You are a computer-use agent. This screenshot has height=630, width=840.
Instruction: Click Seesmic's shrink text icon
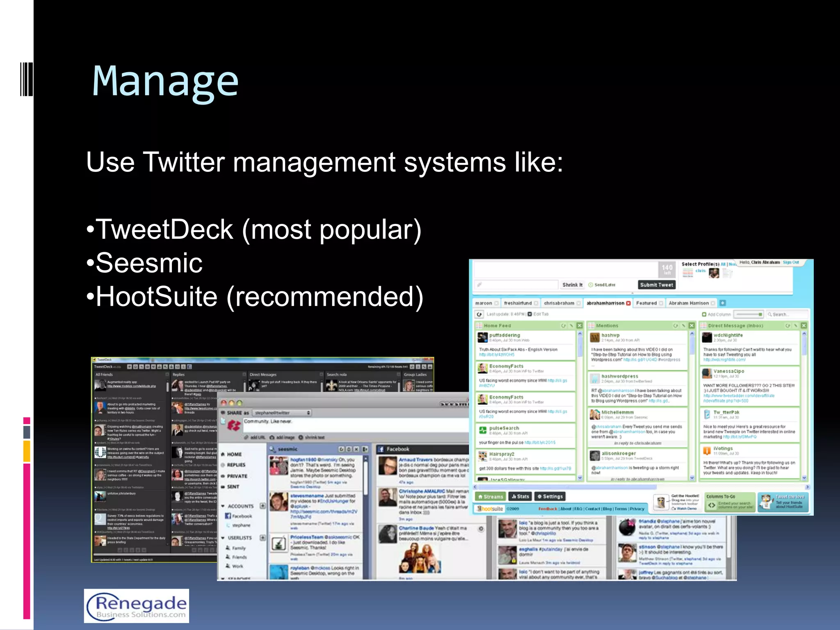pyautogui.click(x=301, y=437)
